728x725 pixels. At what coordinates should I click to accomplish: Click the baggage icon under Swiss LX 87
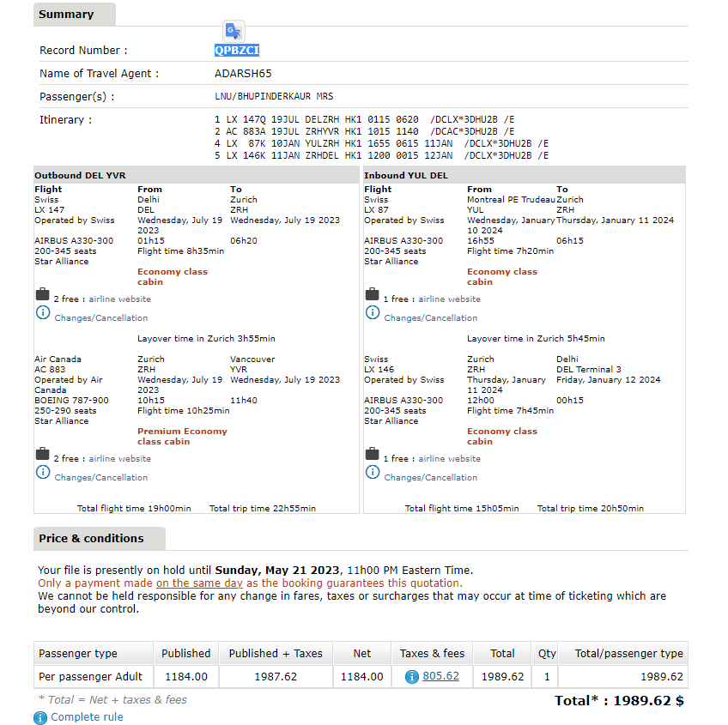point(372,295)
